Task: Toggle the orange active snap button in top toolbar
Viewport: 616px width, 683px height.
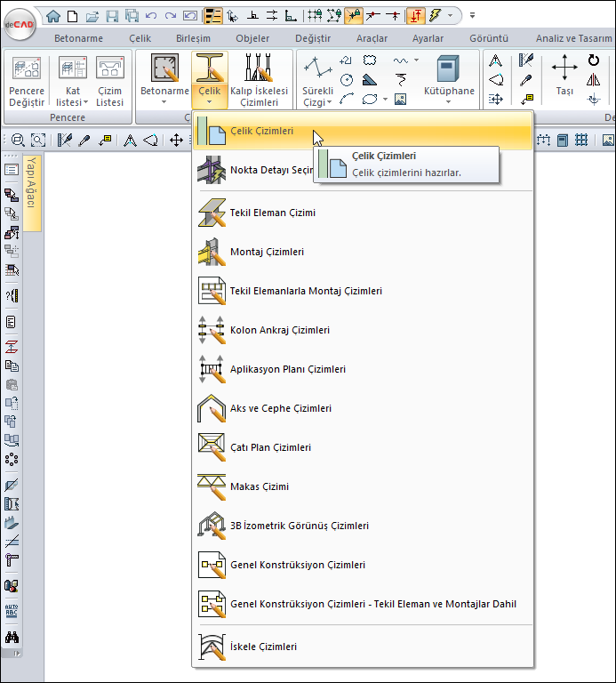Action: click(x=354, y=15)
